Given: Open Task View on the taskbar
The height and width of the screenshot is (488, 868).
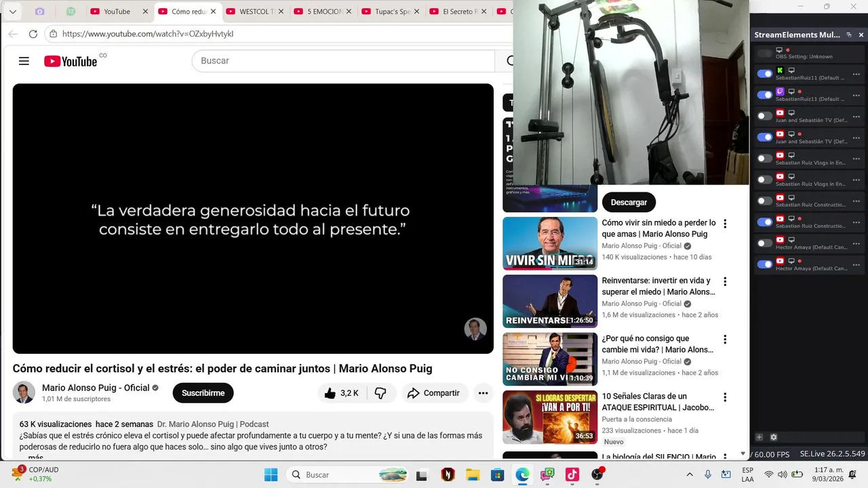Looking at the screenshot, I should pos(422,475).
